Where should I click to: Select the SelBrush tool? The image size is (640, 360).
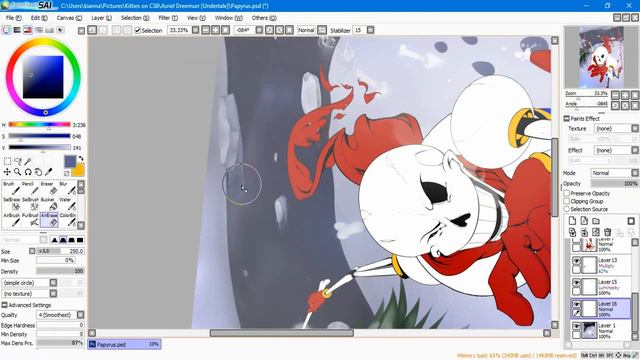click(x=30, y=204)
